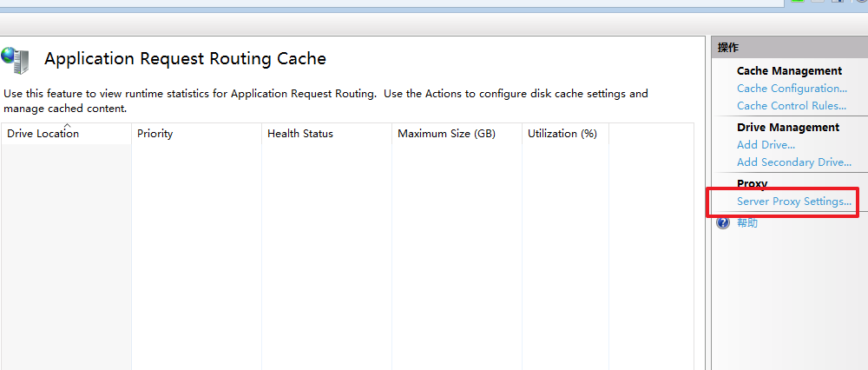The width and height of the screenshot is (868, 370).
Task: Open the 帮助 help link
Action: [x=746, y=223]
